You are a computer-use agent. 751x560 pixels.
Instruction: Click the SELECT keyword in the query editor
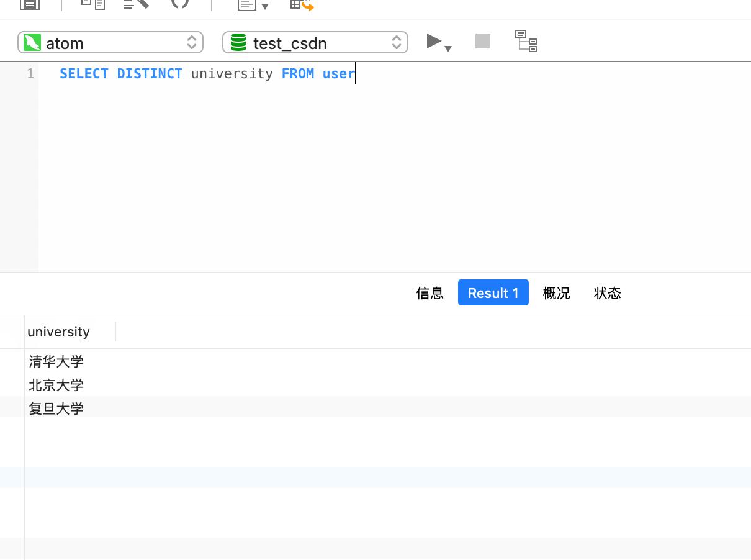pyautogui.click(x=84, y=74)
